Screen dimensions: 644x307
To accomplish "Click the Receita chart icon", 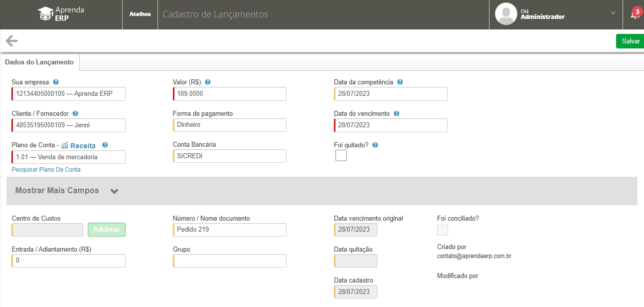I will pyautogui.click(x=64, y=145).
